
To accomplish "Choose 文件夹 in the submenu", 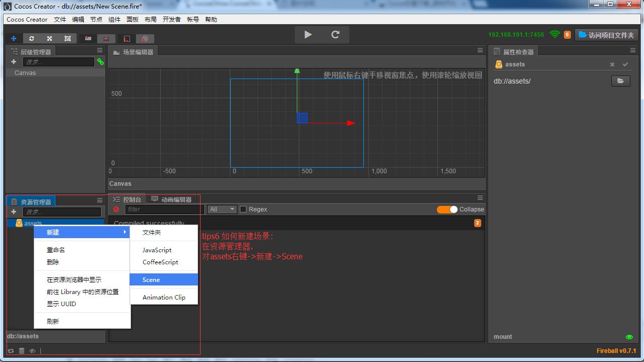I will pyautogui.click(x=164, y=233).
